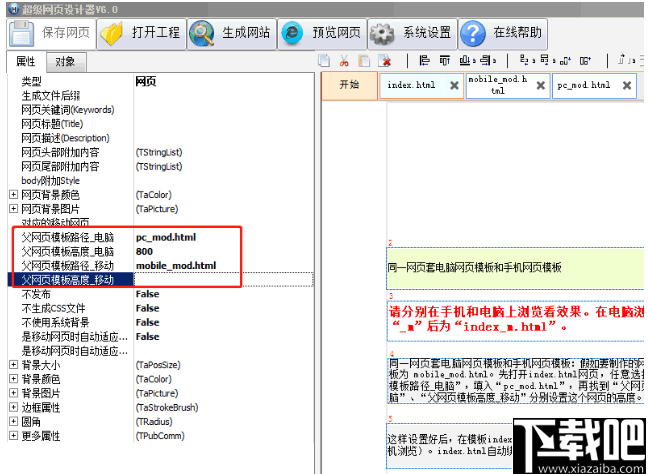648x474 pixels.
Task: Click the 800 template height value
Action: point(144,251)
